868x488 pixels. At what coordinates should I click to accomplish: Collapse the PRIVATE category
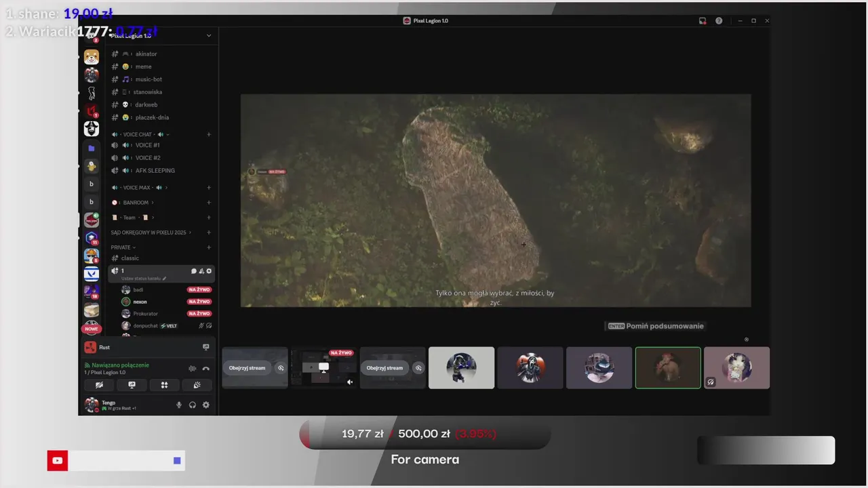123,247
